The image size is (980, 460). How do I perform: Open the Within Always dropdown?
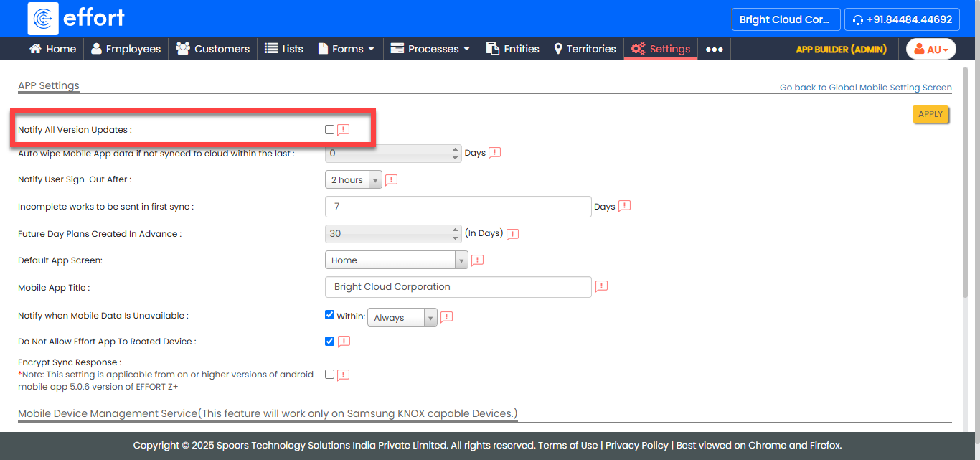click(x=402, y=318)
